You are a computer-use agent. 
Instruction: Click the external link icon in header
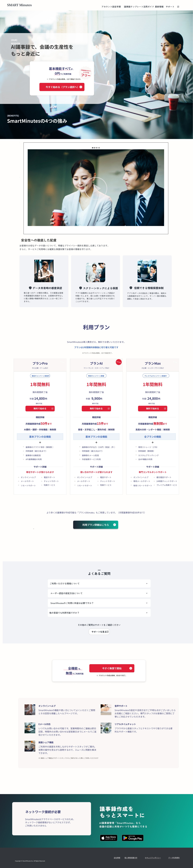pos(178,7)
